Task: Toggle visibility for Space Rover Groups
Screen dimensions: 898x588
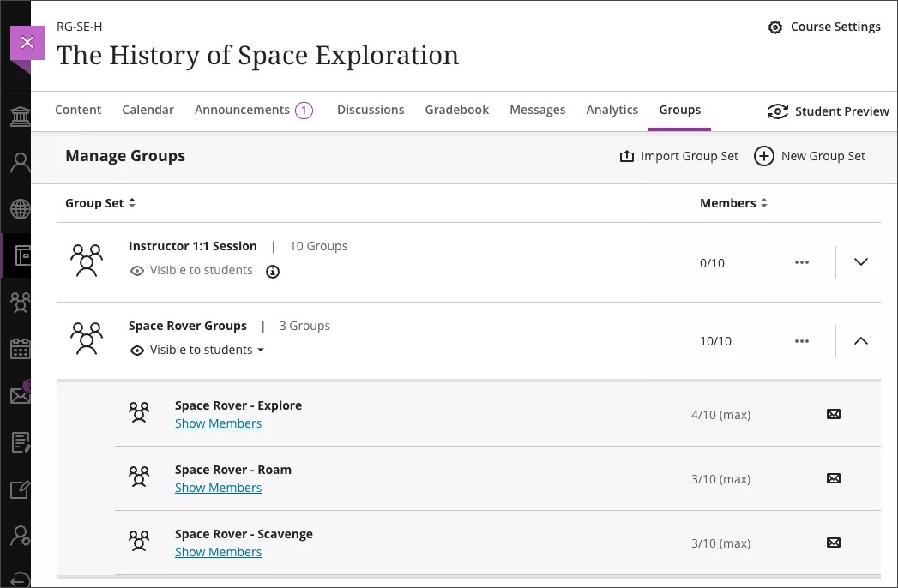Action: tap(196, 350)
